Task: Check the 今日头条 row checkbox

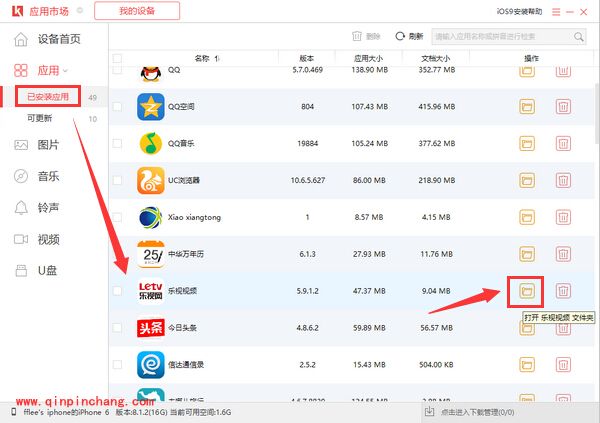Action: [117, 328]
